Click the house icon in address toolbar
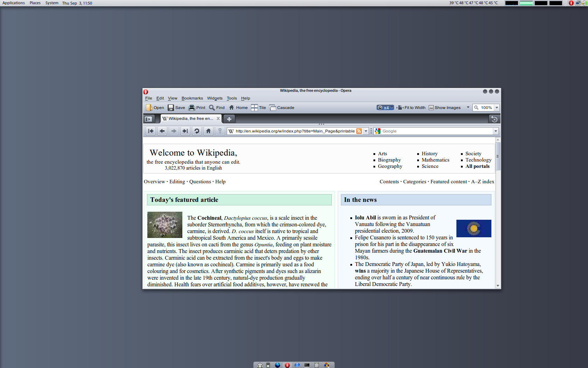Viewport: 588px width, 368px height. click(x=208, y=131)
